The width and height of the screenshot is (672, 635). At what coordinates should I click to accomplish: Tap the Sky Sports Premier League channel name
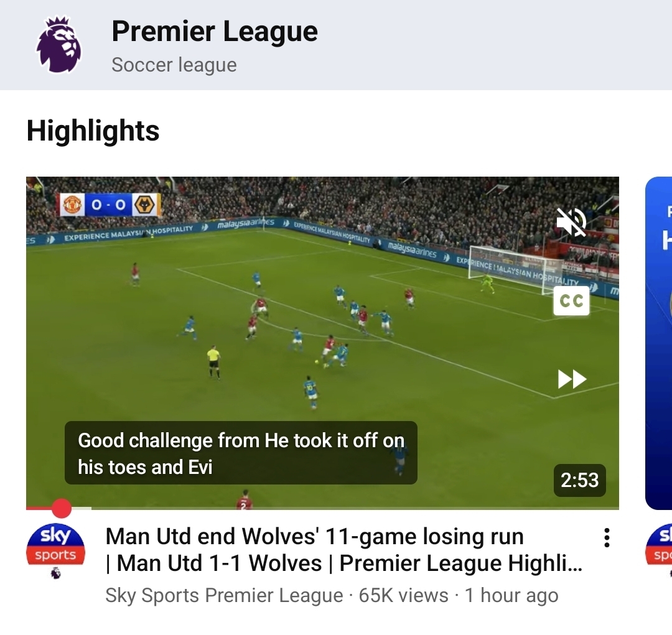pos(224,595)
